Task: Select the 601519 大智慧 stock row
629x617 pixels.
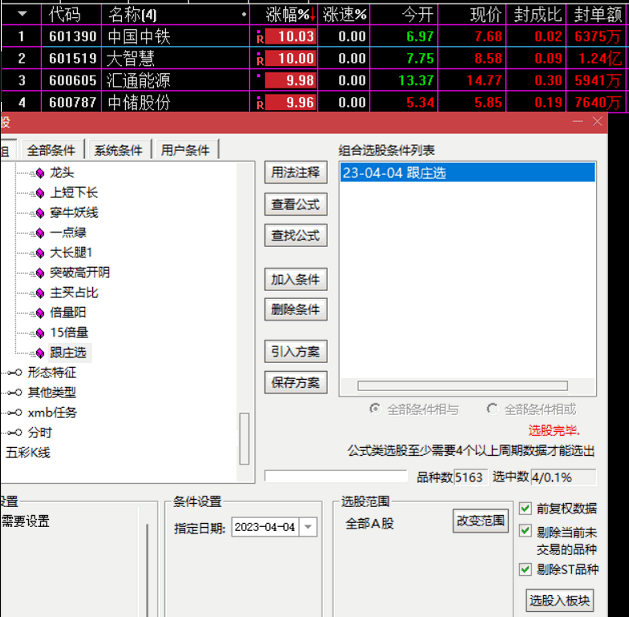Action: tap(314, 59)
